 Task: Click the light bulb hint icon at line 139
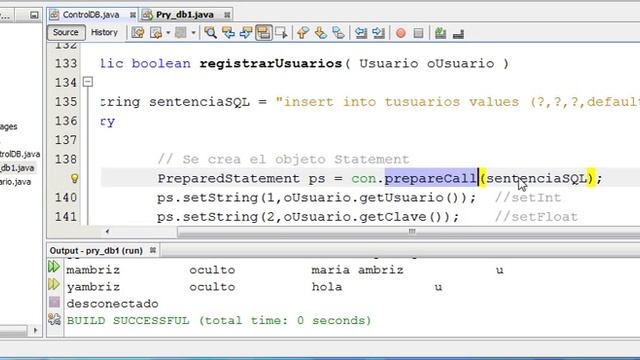click(75, 178)
